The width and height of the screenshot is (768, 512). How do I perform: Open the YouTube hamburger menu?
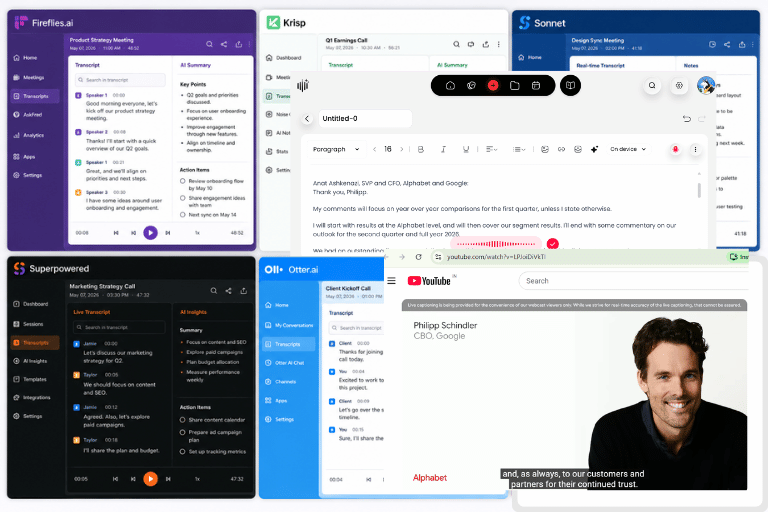point(391,281)
